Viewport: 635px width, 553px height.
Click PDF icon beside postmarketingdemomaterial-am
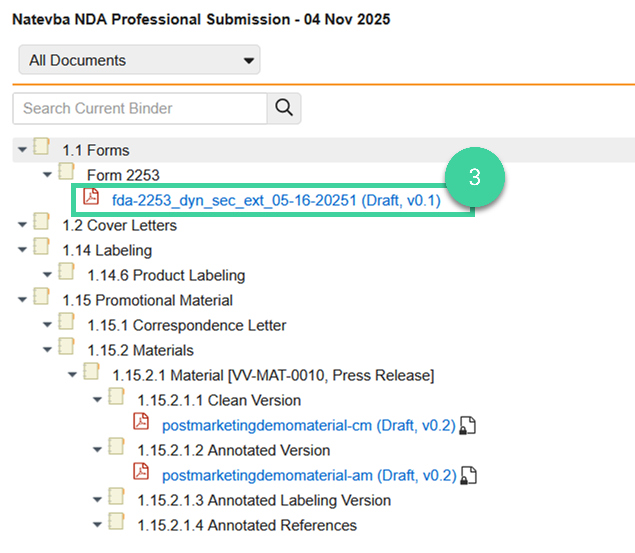[141, 474]
